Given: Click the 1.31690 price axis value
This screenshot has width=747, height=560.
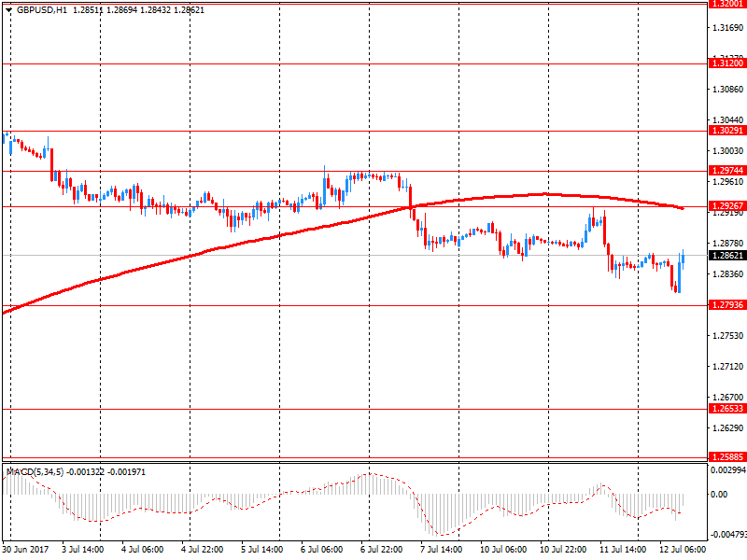Looking at the screenshot, I should [727, 28].
